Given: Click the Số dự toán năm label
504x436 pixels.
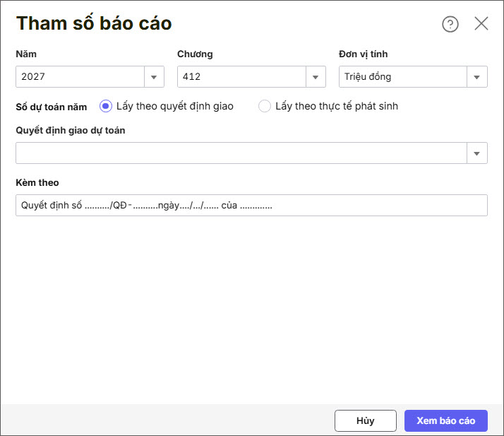Looking at the screenshot, I should pyautogui.click(x=52, y=107).
